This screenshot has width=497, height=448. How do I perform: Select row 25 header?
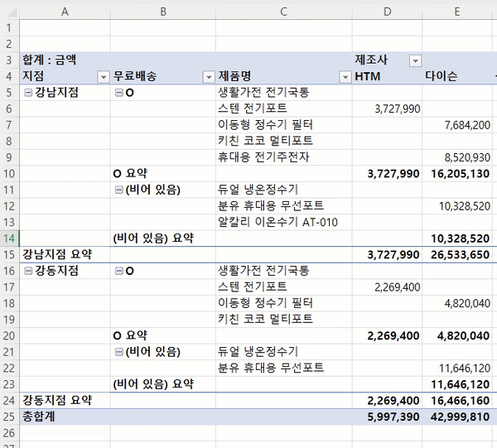pos(9,417)
